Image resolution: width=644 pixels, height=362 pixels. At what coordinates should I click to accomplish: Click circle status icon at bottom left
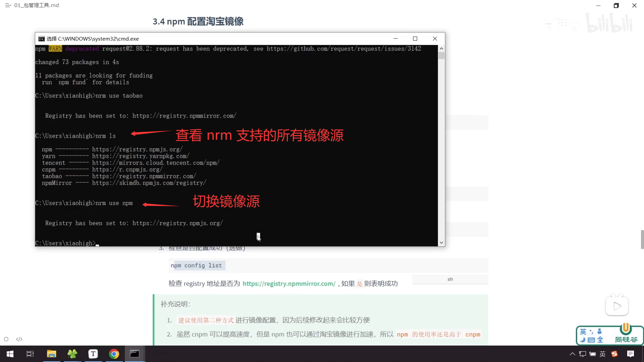click(x=6, y=339)
